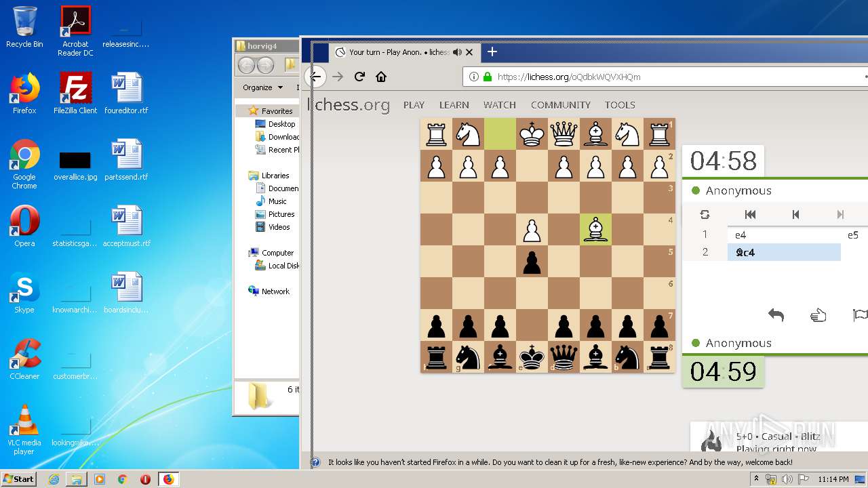Offer a draw with the hand icon
The height and width of the screenshot is (488, 868).
click(x=818, y=315)
